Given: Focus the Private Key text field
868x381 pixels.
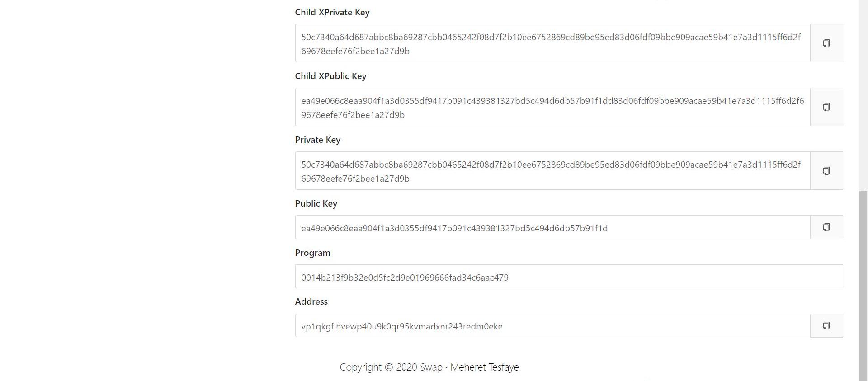Looking at the screenshot, I should click(552, 171).
